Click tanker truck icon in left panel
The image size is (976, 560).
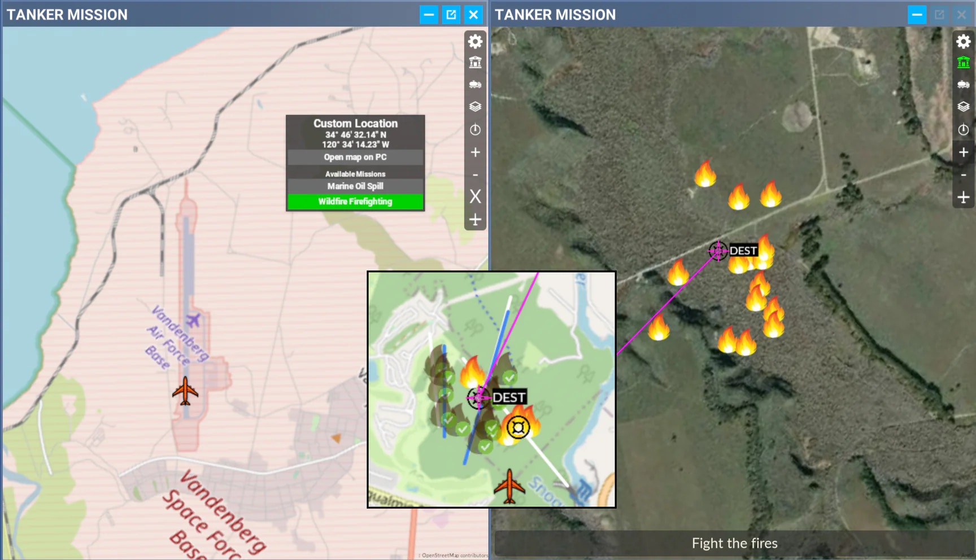point(475,85)
